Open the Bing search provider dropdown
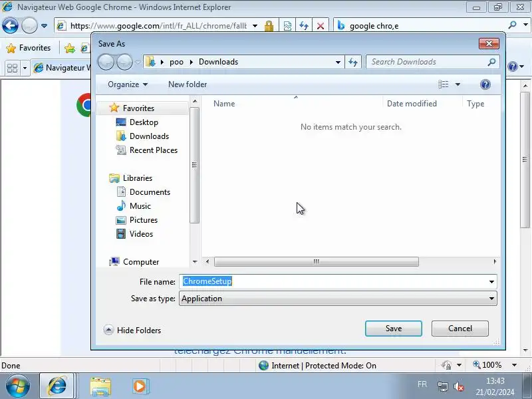 [x=525, y=25]
